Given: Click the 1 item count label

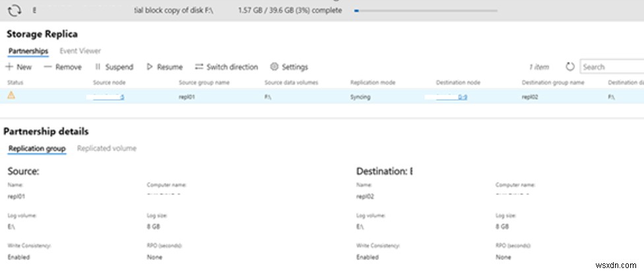Looking at the screenshot, I should pos(539,67).
